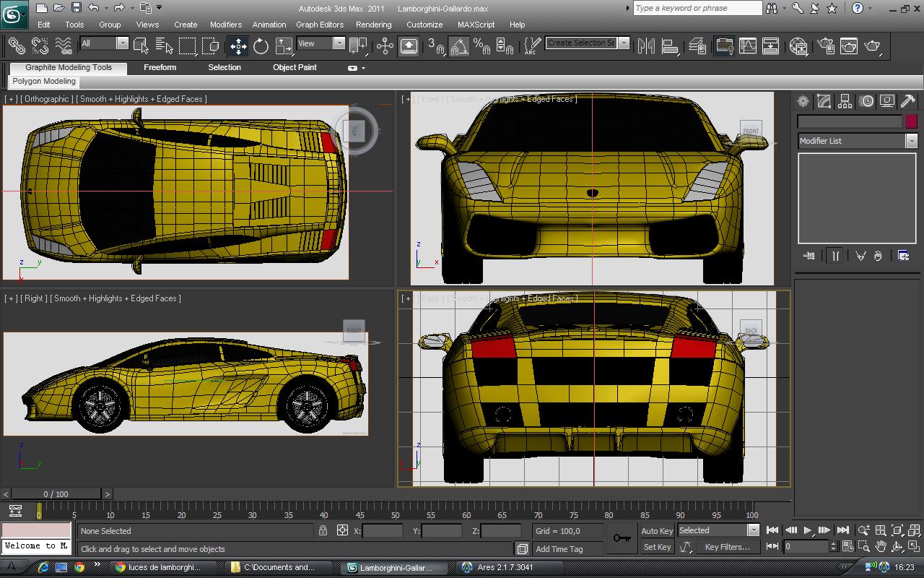Click the Render Production teapot icon
The width and height of the screenshot is (924, 578).
[x=873, y=46]
